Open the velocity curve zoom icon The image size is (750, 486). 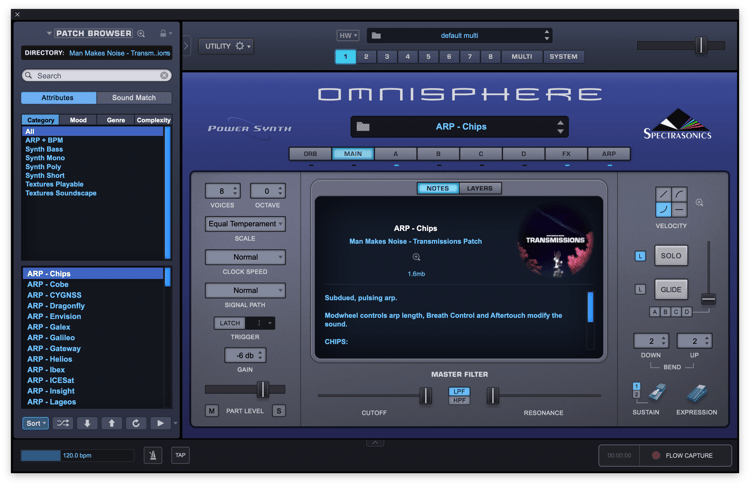point(699,203)
